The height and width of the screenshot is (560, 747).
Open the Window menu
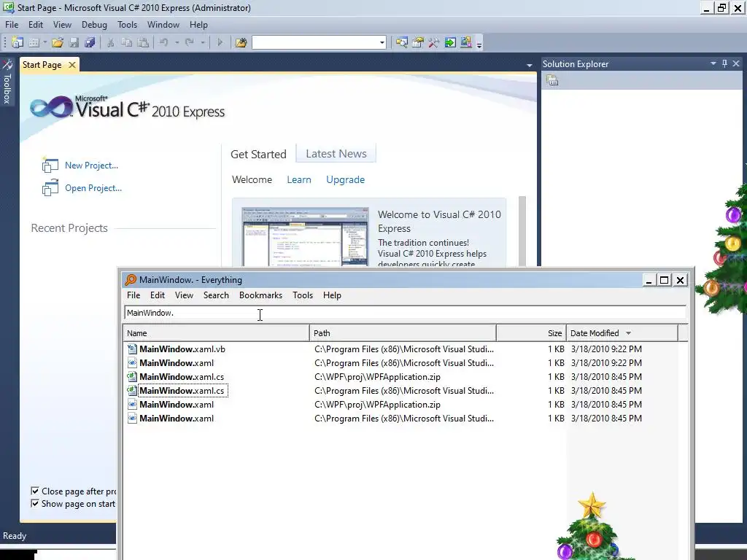click(x=163, y=25)
